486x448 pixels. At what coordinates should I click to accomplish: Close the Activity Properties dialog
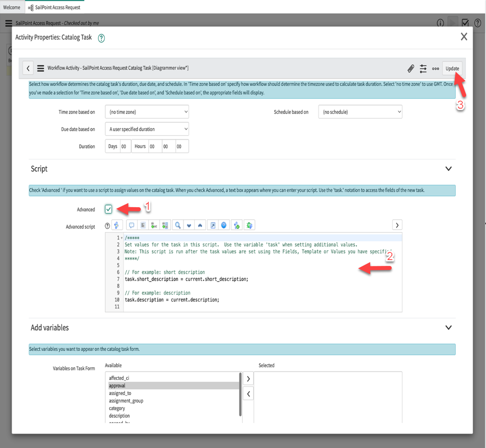tap(464, 36)
